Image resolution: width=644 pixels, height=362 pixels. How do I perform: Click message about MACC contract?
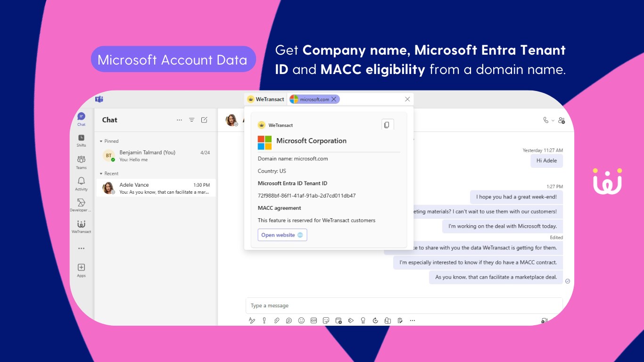pyautogui.click(x=478, y=263)
